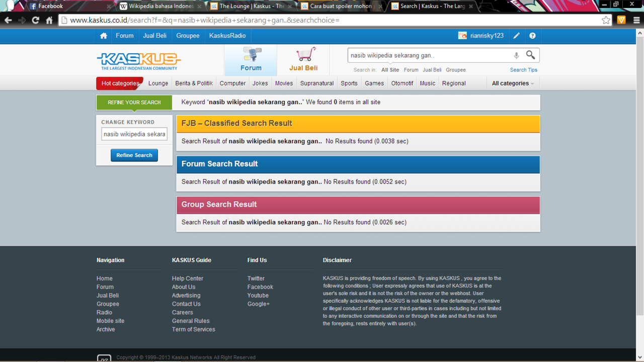Open Forum in the top blue bar
The width and height of the screenshot is (644, 362).
tap(124, 36)
